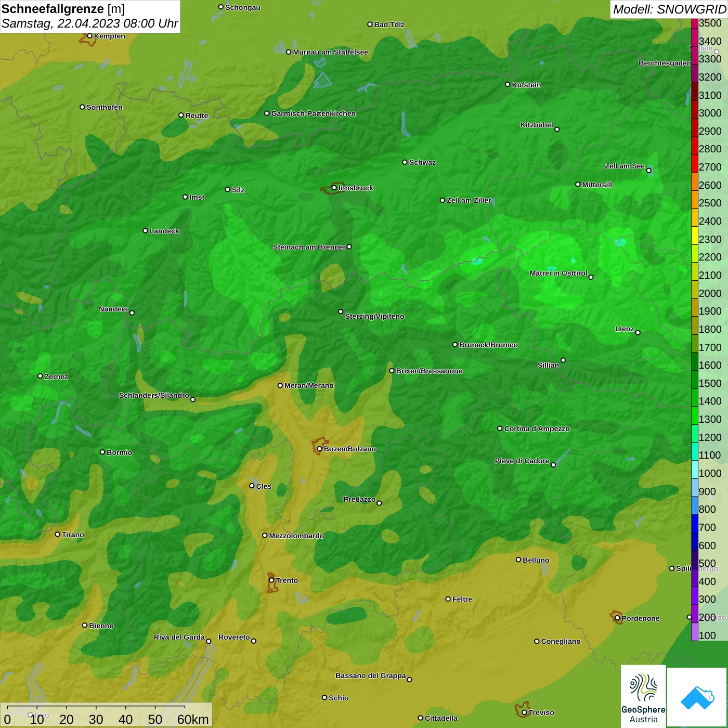The height and width of the screenshot is (728, 728).
Task: Click the Mittersill label
Action: click(597, 185)
